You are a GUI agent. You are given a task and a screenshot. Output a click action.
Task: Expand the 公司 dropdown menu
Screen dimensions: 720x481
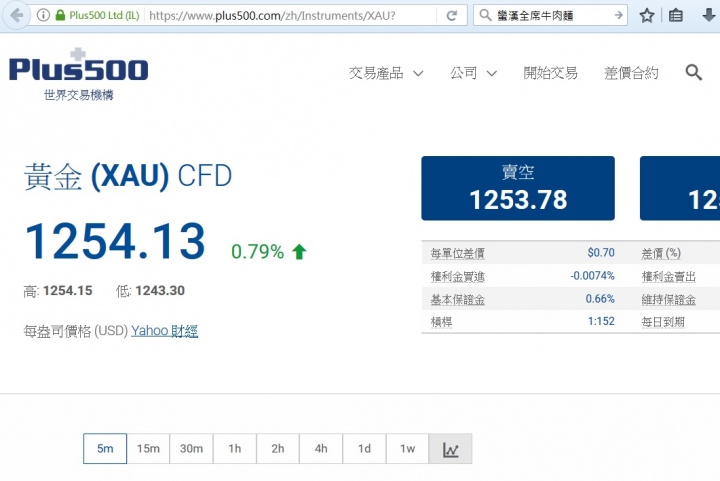pyautogui.click(x=473, y=73)
